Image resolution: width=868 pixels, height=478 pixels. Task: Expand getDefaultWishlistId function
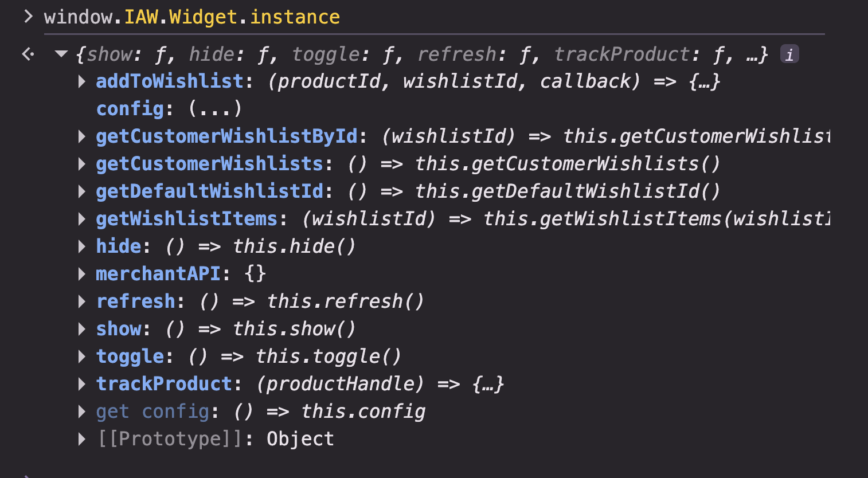tap(82, 191)
